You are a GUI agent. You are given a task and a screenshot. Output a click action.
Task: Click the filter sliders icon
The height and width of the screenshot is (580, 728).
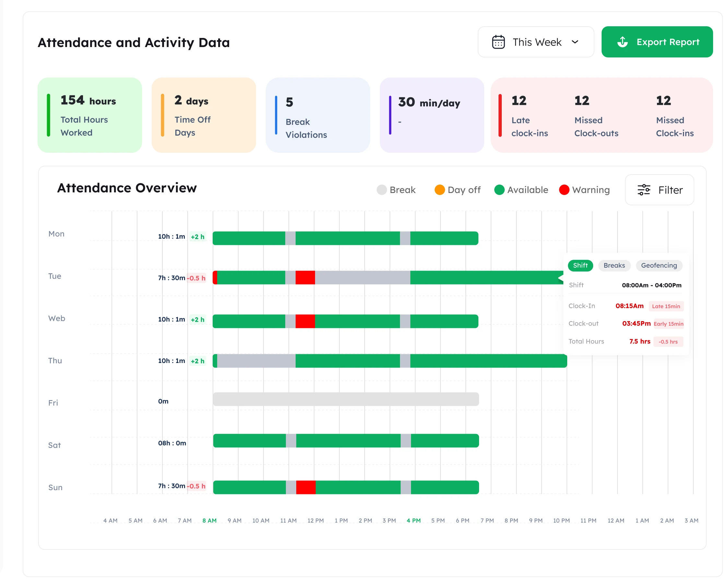coord(644,190)
